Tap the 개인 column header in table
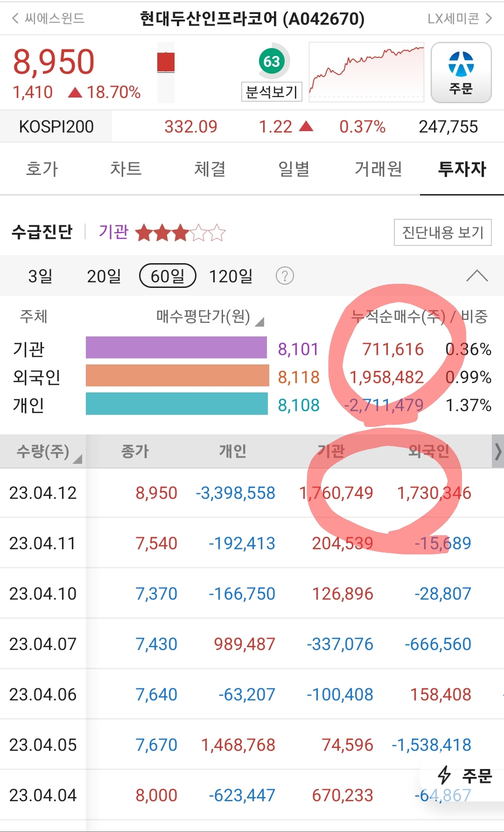Image resolution: width=504 pixels, height=832 pixels. click(233, 451)
